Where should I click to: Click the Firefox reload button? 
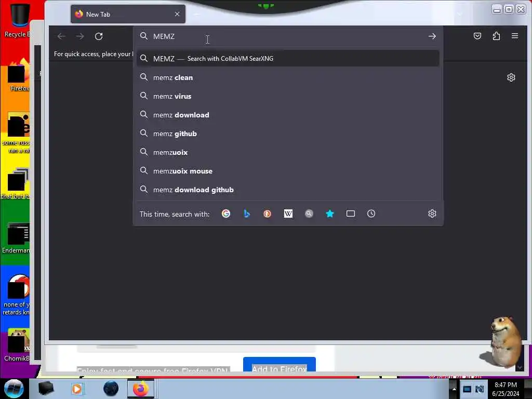(99, 36)
